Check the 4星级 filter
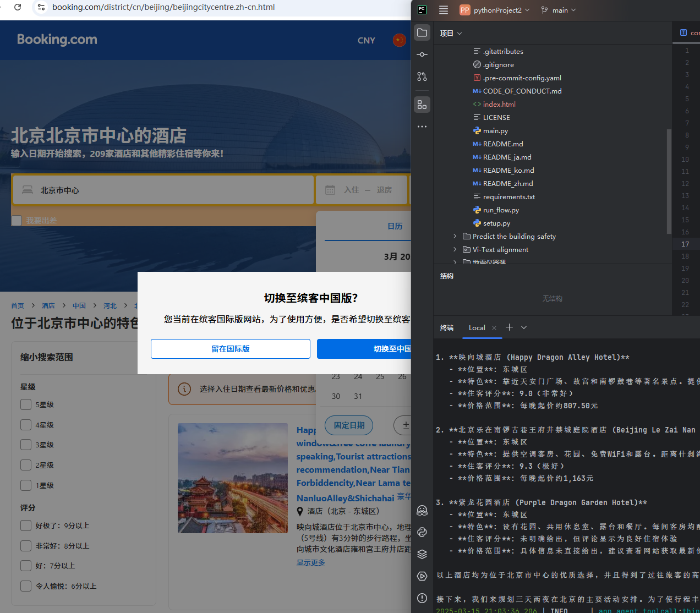 (x=26, y=425)
